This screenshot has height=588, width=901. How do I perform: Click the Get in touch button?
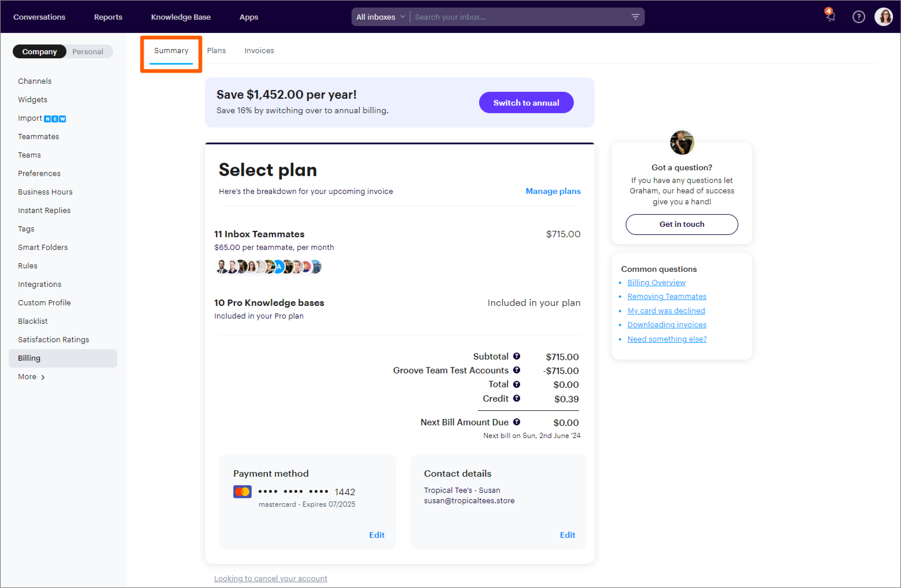point(682,224)
